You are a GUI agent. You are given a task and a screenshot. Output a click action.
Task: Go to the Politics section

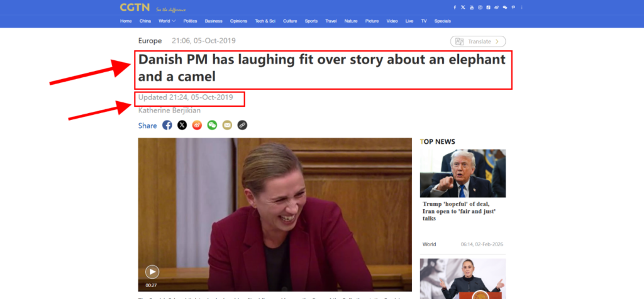click(190, 21)
